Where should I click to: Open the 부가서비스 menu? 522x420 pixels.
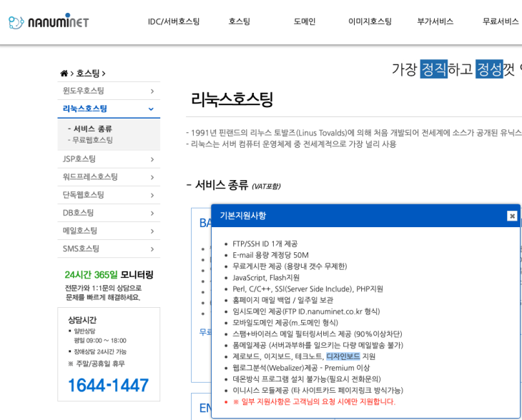435,21
